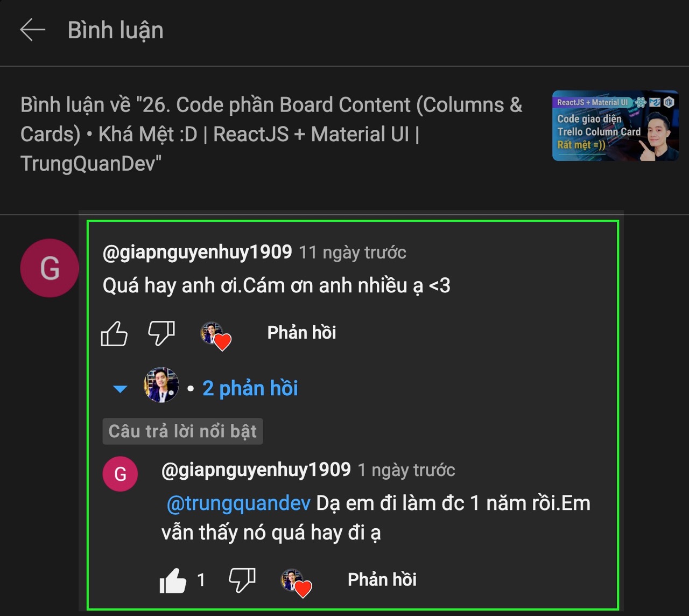
Task: Click the creator heart badge on the reply
Action: click(296, 583)
